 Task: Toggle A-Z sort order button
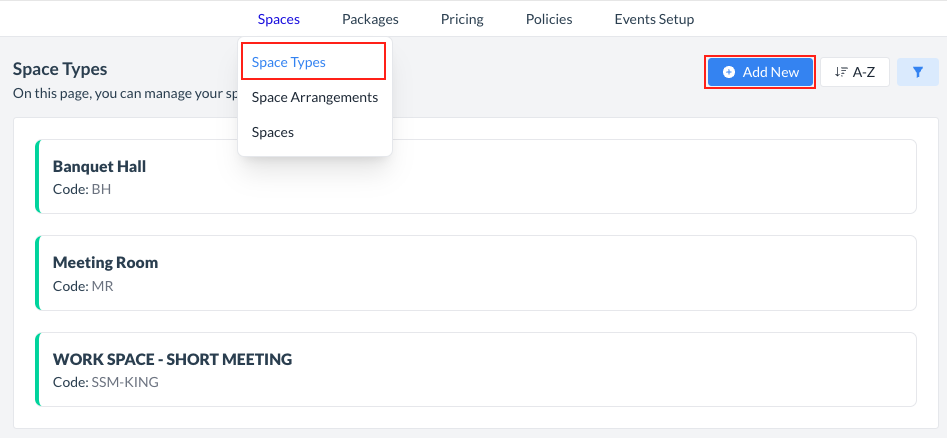pos(855,72)
